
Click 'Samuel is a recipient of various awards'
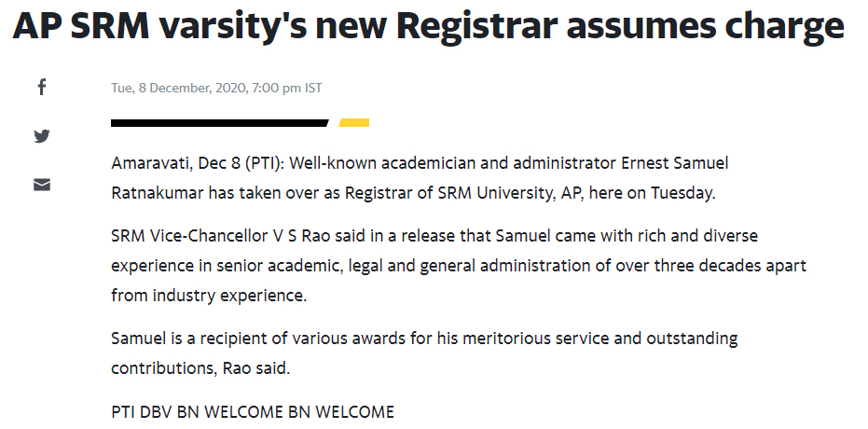[x=250, y=338]
